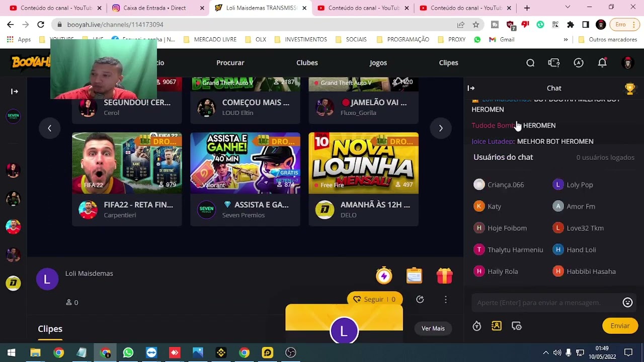Viewport: 644px width, 362px height.
Task: Open the profile avatar in top right
Action: click(x=627, y=63)
